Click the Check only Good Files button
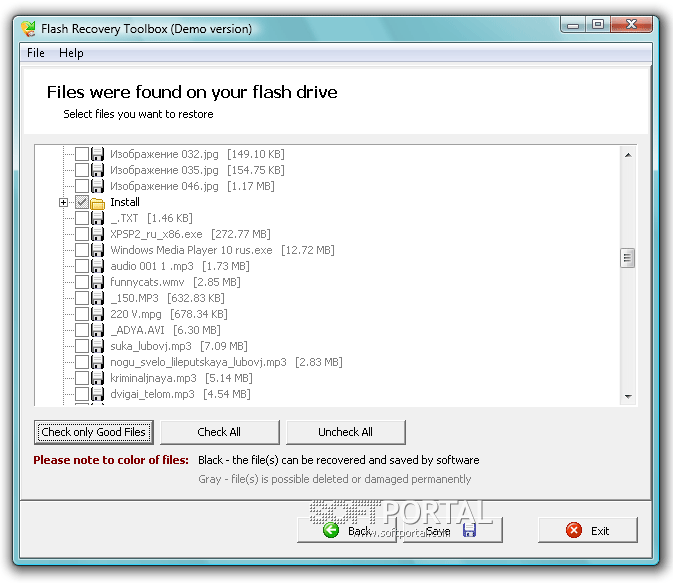 click(x=94, y=432)
